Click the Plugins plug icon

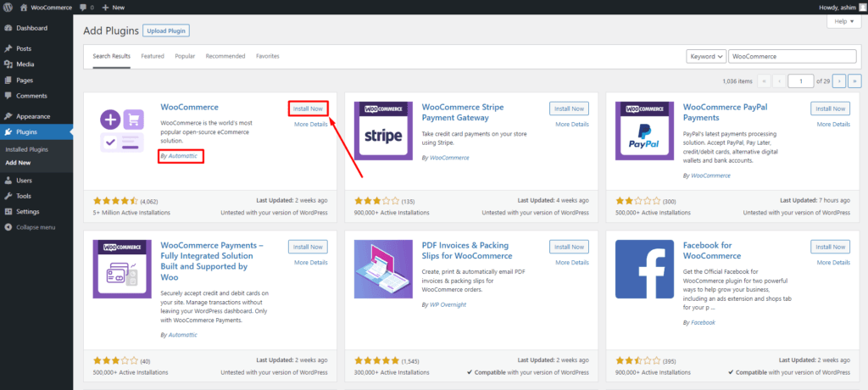pos(8,132)
